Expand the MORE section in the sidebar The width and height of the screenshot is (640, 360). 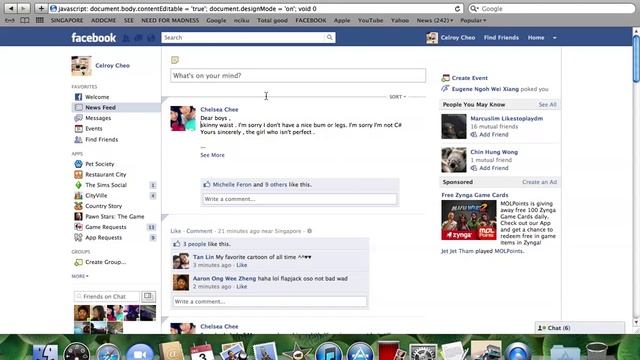(x=80, y=276)
